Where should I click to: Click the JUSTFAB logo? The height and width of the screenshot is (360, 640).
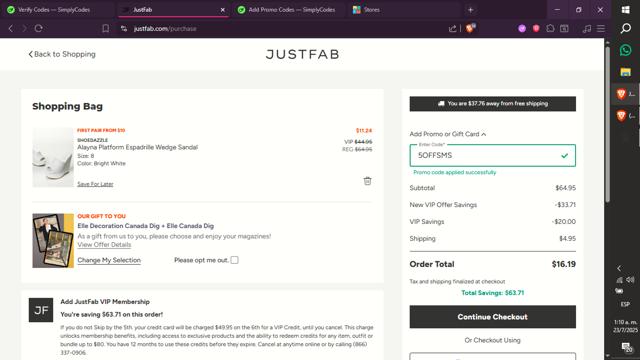pos(302,54)
